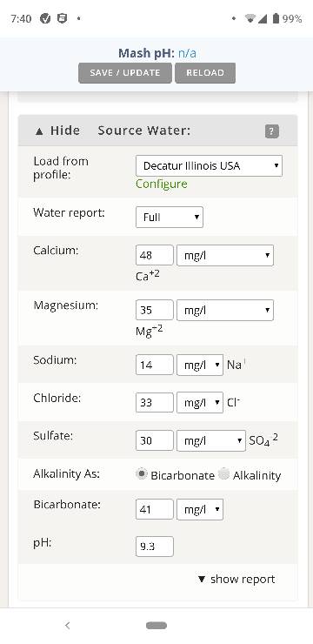Select Alkalinity radio button

(224, 474)
